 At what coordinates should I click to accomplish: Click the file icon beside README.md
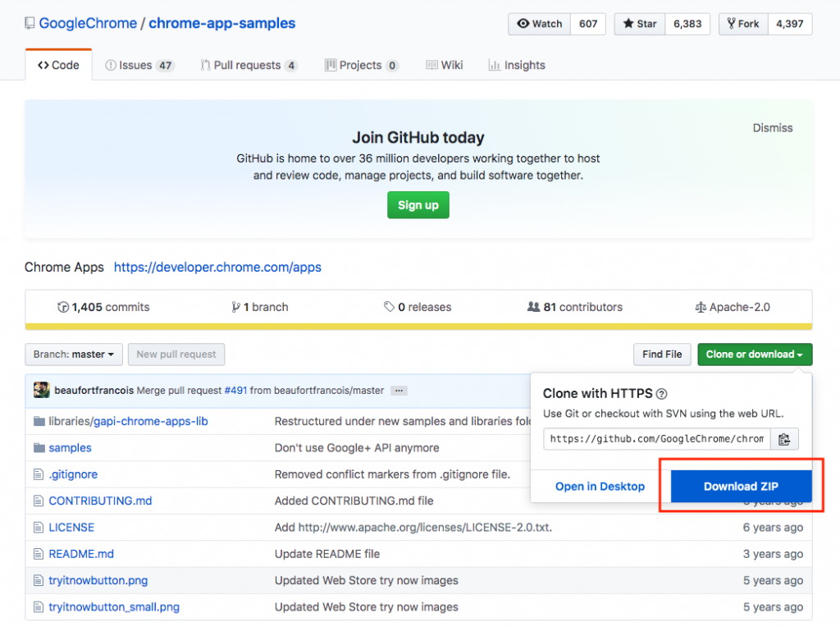point(38,554)
